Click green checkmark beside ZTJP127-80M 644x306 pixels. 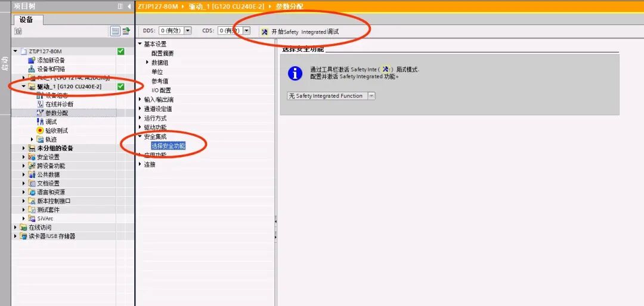point(120,51)
